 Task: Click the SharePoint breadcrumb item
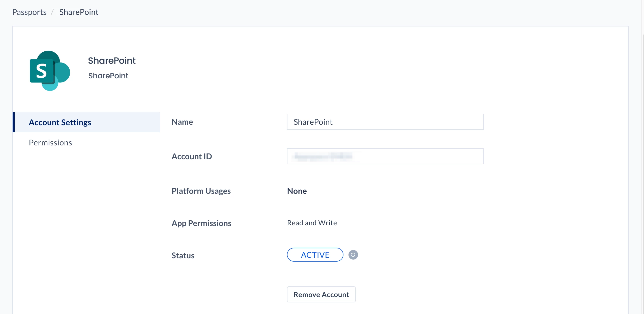[x=79, y=12]
